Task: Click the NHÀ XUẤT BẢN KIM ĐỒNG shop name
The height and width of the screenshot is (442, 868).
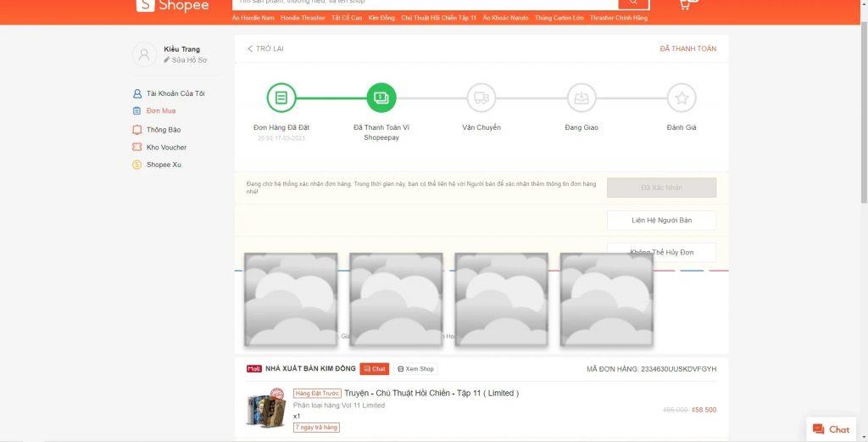Action: click(310, 369)
